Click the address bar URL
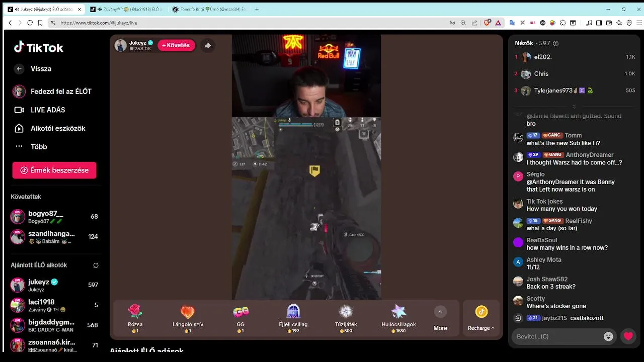This screenshot has height=362, width=644. tap(99, 23)
